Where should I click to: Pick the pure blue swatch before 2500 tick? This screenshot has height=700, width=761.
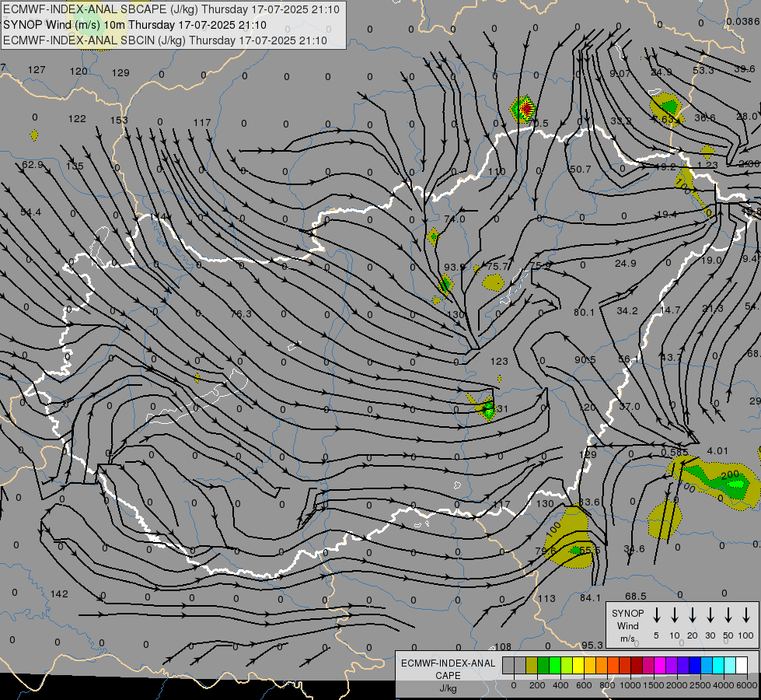[694, 665]
